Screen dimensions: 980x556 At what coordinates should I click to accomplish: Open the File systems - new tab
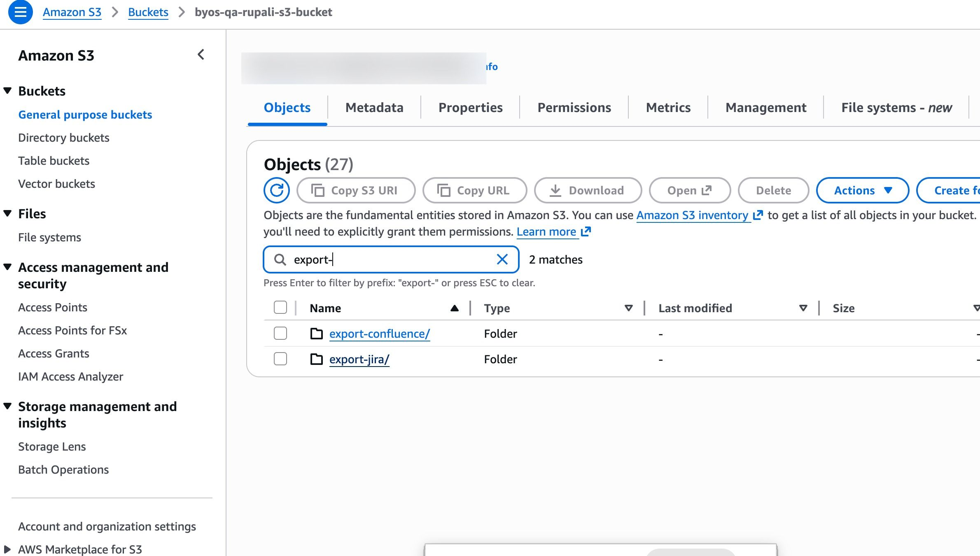(896, 107)
